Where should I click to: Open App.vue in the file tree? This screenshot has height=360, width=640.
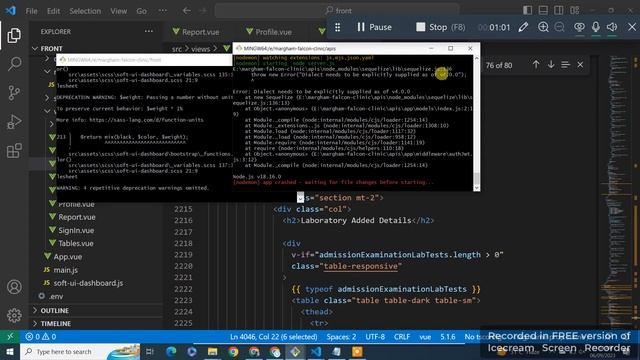click(x=68, y=257)
